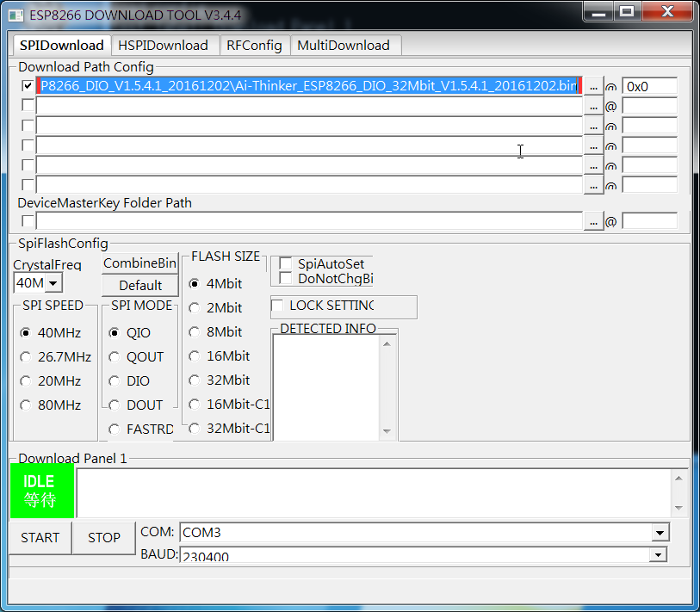Select 32Mbit flash size
This screenshot has height=612, width=700.
click(195, 380)
